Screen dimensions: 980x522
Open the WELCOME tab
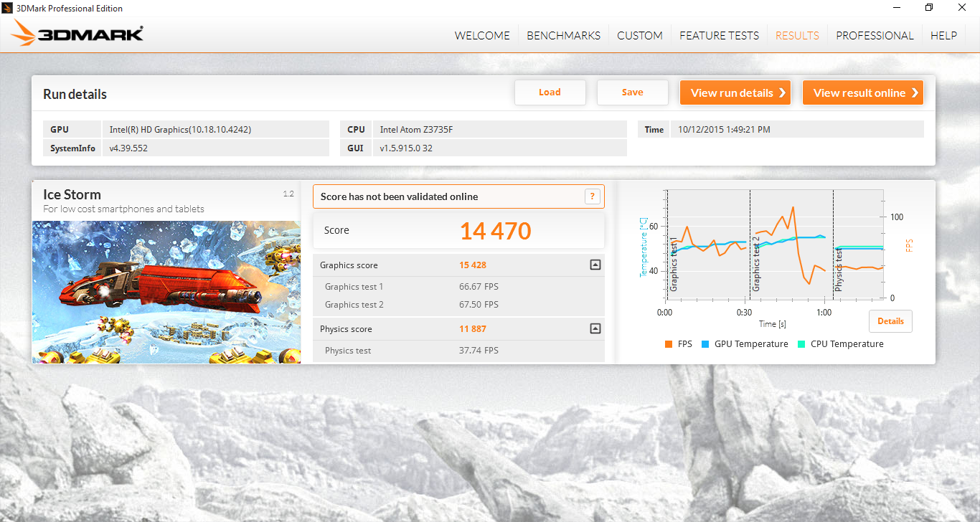click(482, 35)
